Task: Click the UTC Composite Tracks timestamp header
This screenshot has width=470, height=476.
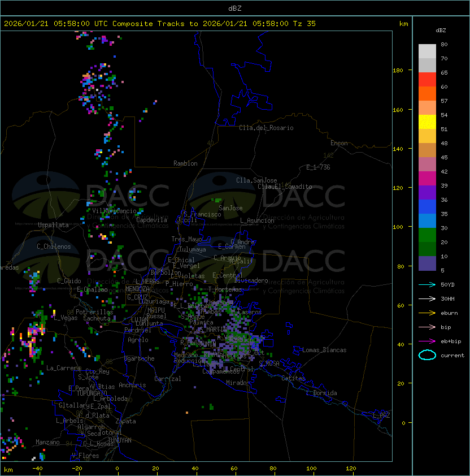Action: (x=160, y=24)
